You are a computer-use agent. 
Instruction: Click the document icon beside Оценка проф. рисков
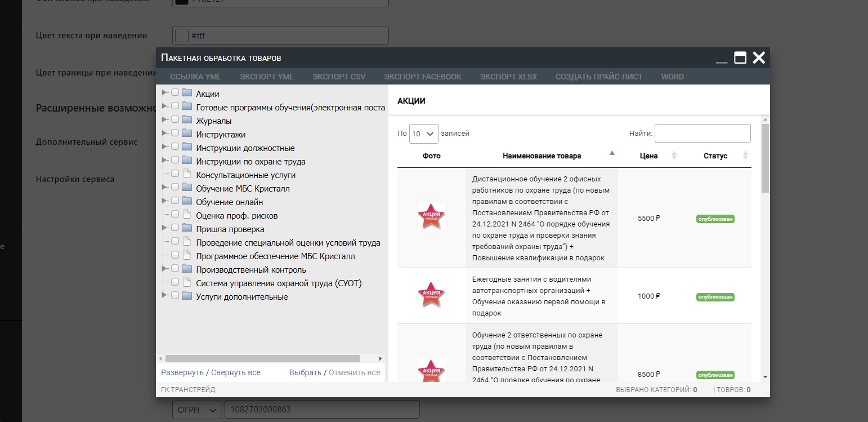pyautogui.click(x=187, y=215)
